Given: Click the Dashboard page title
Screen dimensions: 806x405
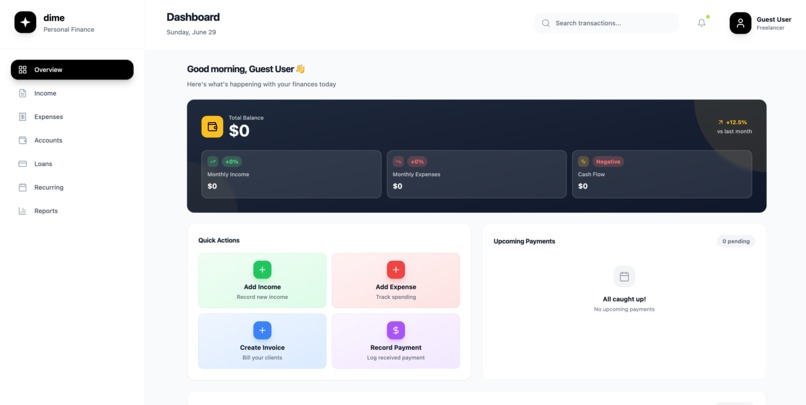Looking at the screenshot, I should 193,17.
